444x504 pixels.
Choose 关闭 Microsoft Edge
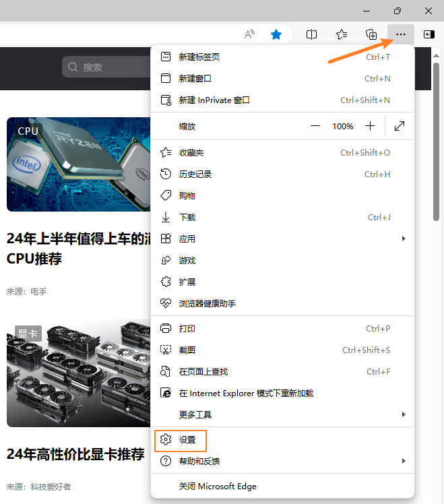282,486
